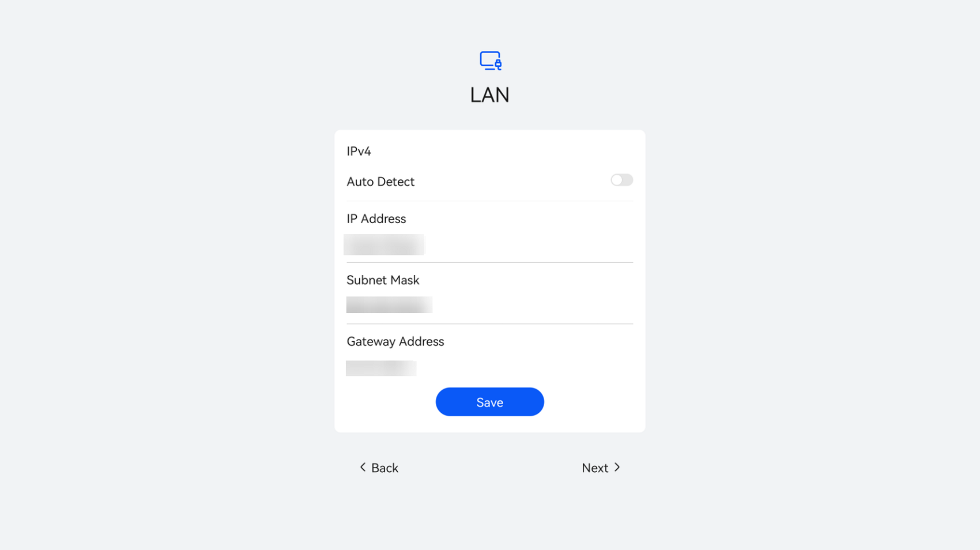
Task: Focus the IP Address input field
Action: click(489, 244)
